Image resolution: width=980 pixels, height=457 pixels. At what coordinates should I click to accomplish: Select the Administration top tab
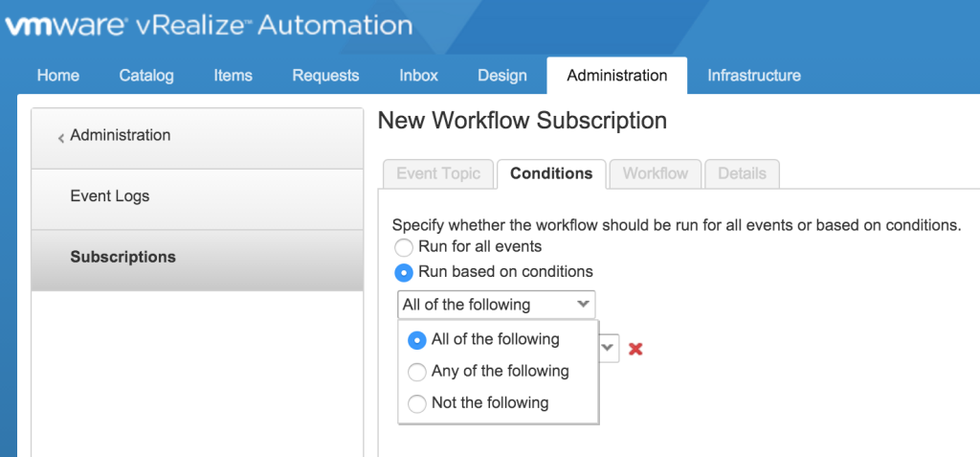point(617,76)
